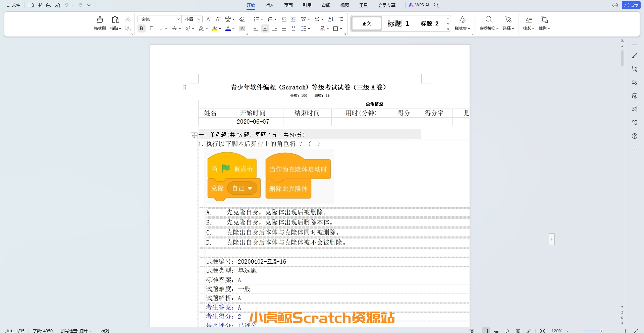644x333 pixels.
Task: Set Align Right paragraph alignment
Action: pos(275,29)
